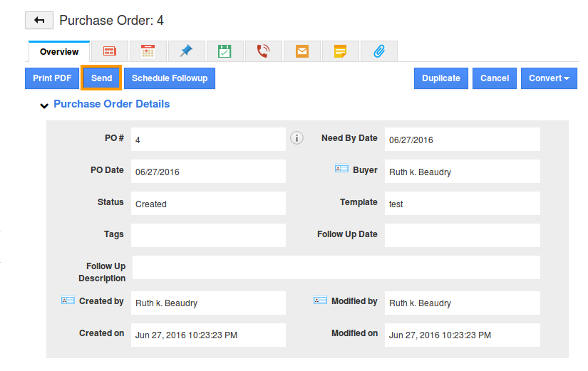Open the news feed tab icon
The image size is (588, 371).
pyautogui.click(x=110, y=51)
